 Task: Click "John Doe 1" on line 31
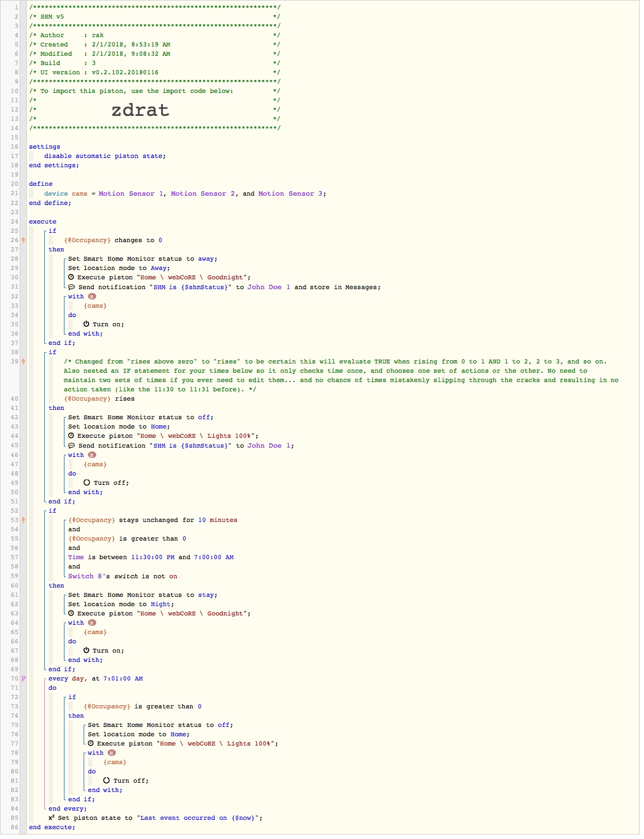click(x=269, y=287)
